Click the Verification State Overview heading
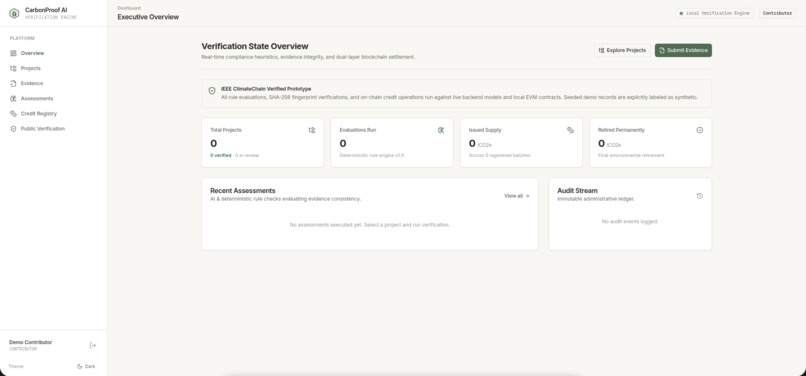Screen dimensions: 806x376 [255, 46]
